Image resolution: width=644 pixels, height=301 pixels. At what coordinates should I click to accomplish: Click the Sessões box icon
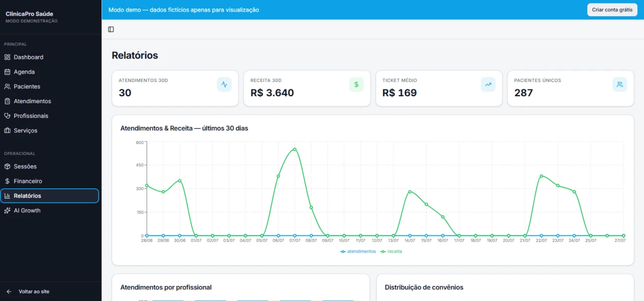pyautogui.click(x=7, y=167)
